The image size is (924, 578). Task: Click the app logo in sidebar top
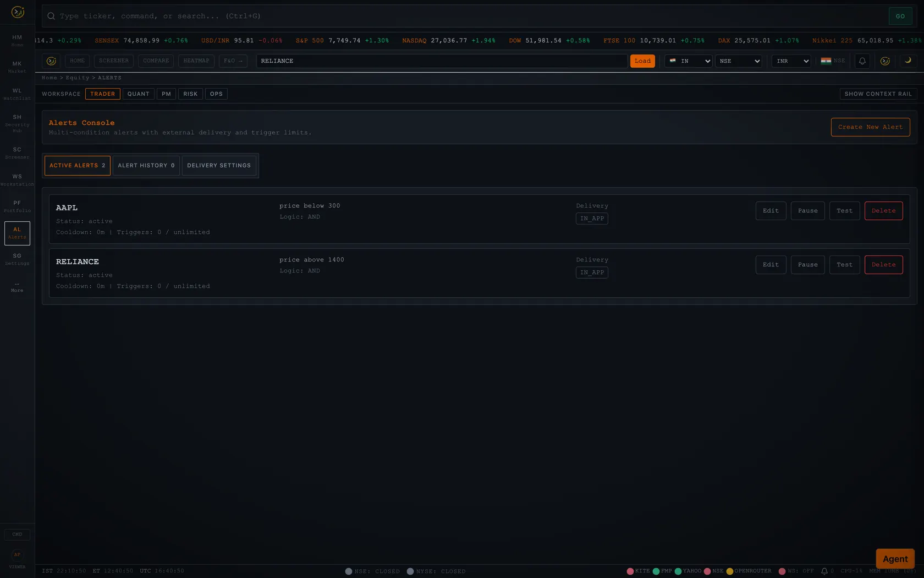click(18, 12)
